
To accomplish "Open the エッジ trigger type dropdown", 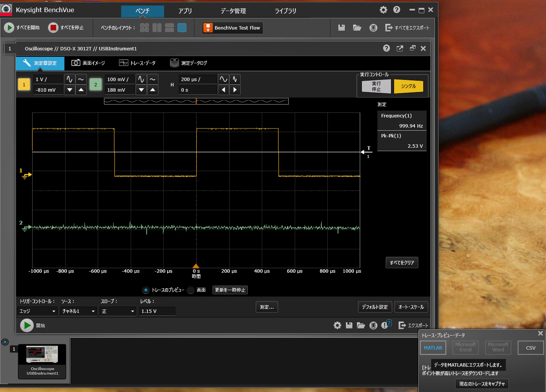I will click(x=38, y=311).
